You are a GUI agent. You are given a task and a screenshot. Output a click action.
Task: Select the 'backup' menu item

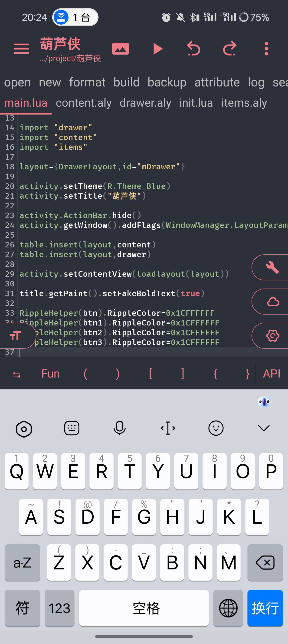[167, 82]
